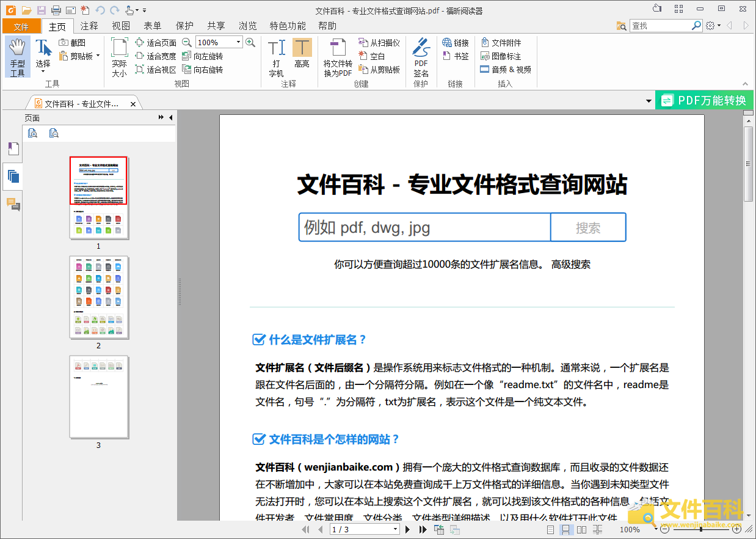This screenshot has width=756, height=539.
Task: Open the File (文件) menu
Action: (21, 26)
